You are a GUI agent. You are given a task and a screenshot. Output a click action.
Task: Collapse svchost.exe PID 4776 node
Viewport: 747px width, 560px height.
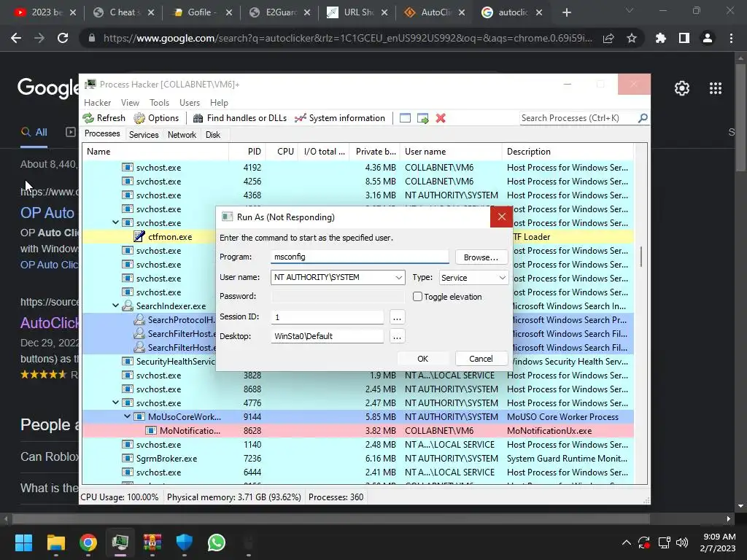[115, 402]
